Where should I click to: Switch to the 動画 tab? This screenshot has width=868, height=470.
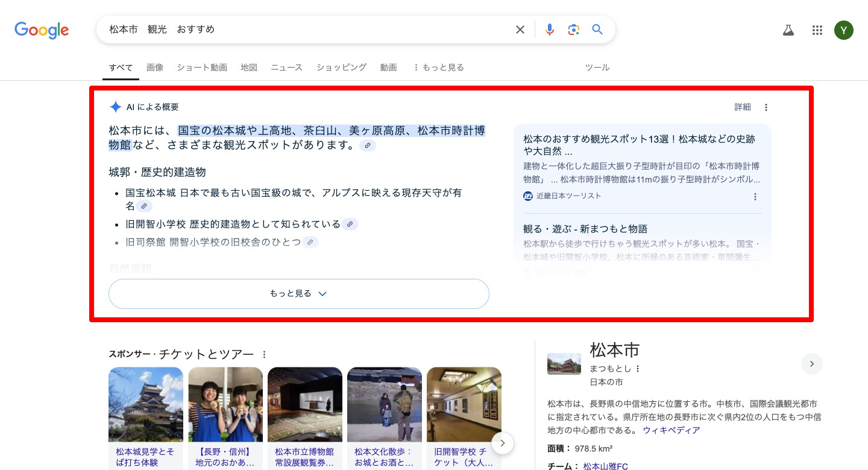tap(389, 68)
